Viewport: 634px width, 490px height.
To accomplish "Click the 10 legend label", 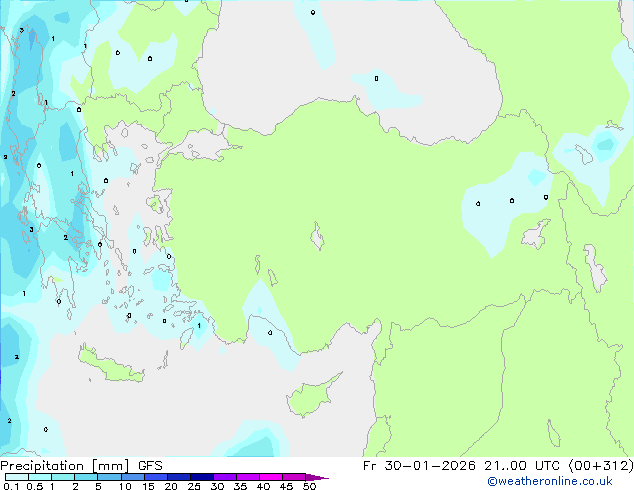I will [125, 486].
